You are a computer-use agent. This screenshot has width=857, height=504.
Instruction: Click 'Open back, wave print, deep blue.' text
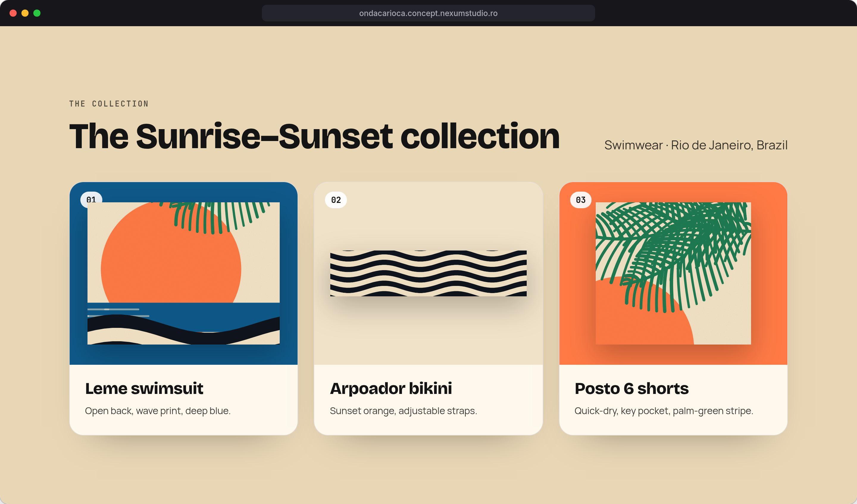(158, 411)
